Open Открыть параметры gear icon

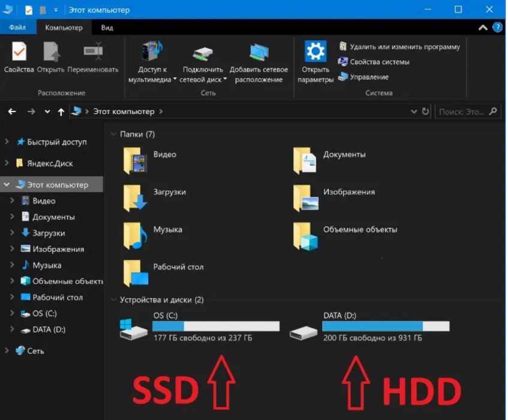(x=315, y=51)
